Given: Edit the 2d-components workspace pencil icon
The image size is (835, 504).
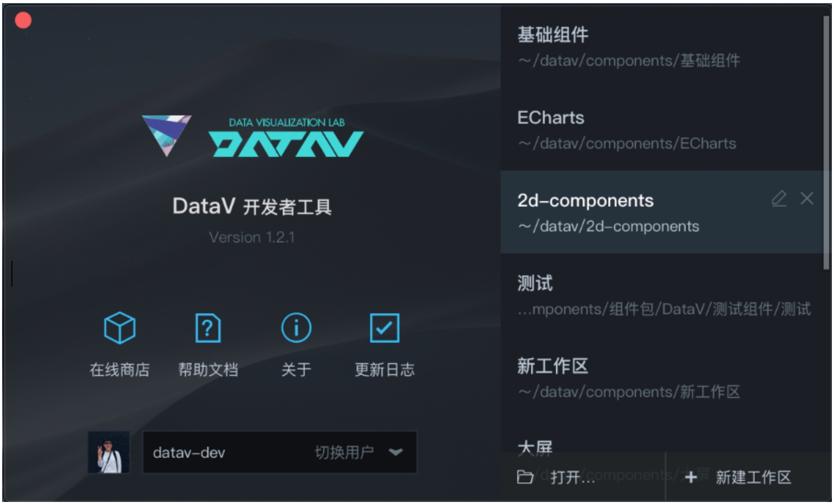Looking at the screenshot, I should (779, 198).
